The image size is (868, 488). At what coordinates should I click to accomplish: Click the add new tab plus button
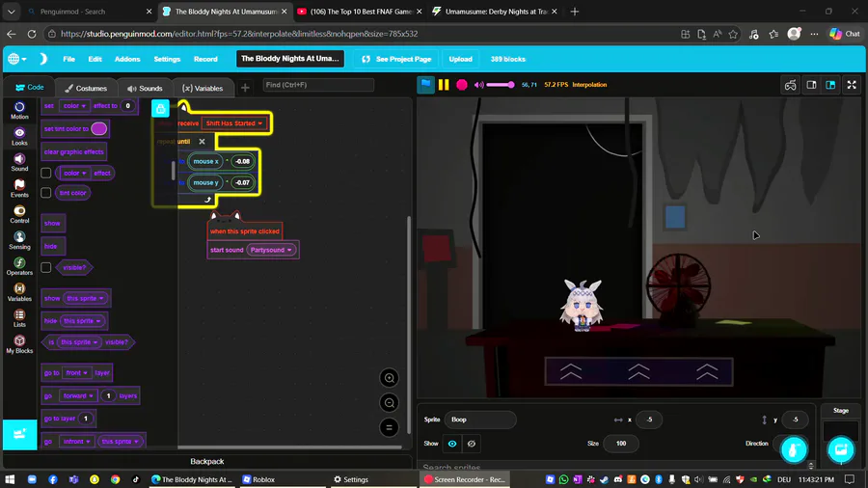pos(245,88)
